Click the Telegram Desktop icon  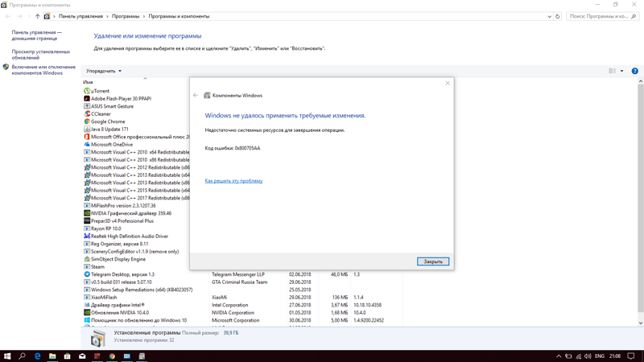pyautogui.click(x=87, y=274)
